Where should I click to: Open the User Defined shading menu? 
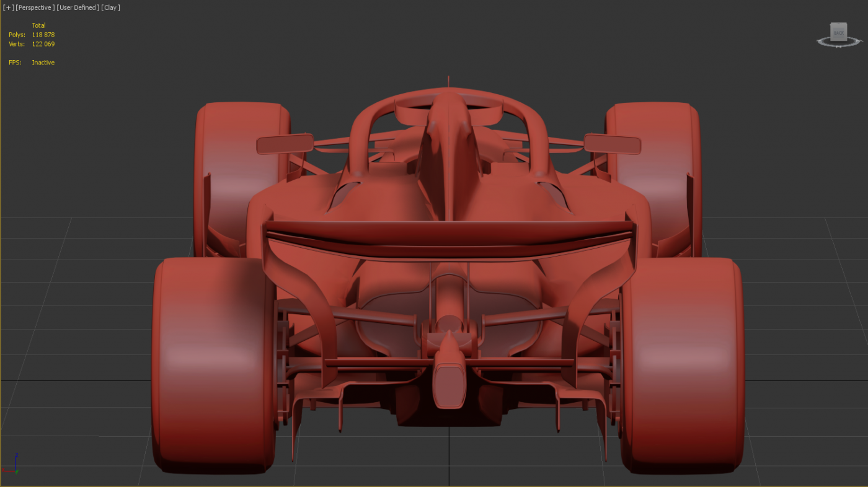click(77, 7)
